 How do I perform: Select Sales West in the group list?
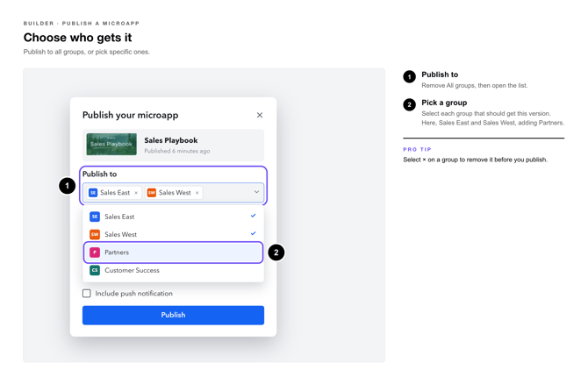point(173,234)
